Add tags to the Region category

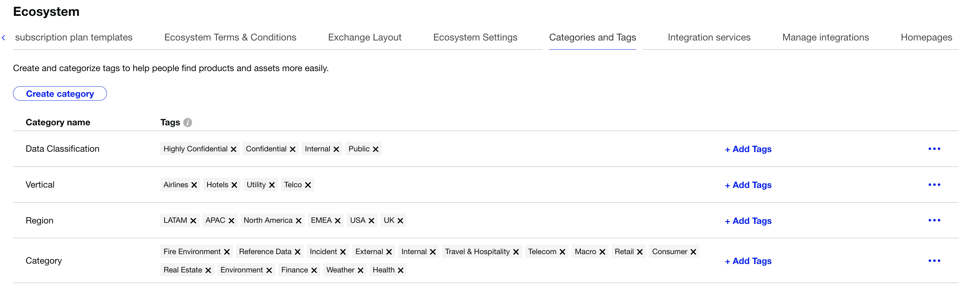pos(748,221)
